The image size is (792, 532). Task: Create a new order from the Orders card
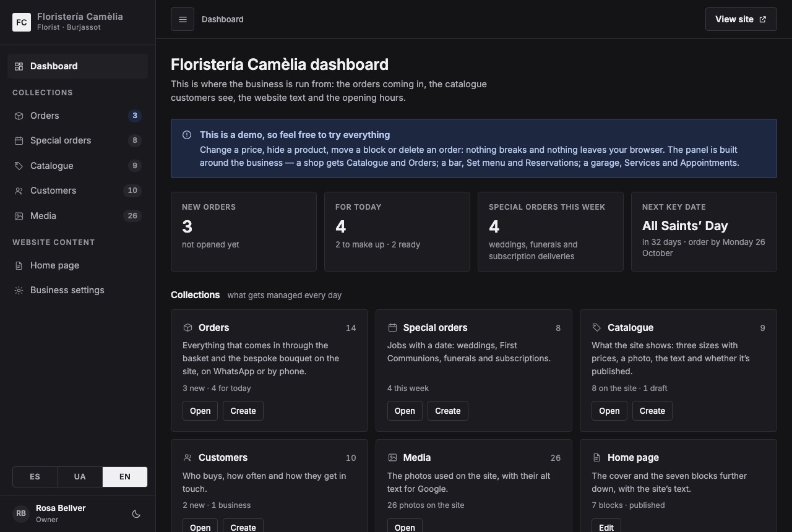click(x=243, y=411)
